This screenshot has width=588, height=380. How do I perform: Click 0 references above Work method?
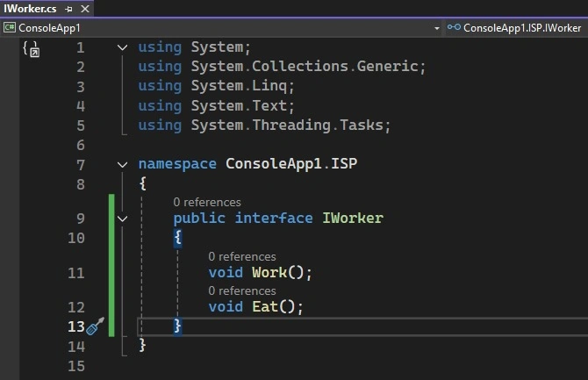point(242,256)
